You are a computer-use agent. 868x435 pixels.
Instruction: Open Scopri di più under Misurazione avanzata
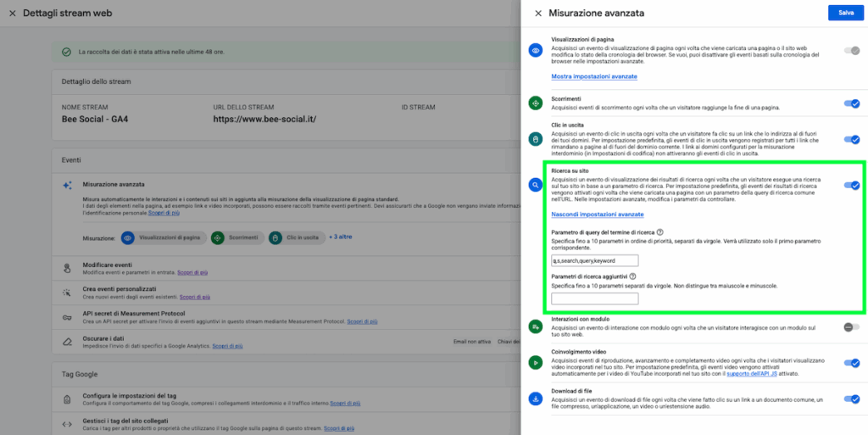(x=164, y=213)
